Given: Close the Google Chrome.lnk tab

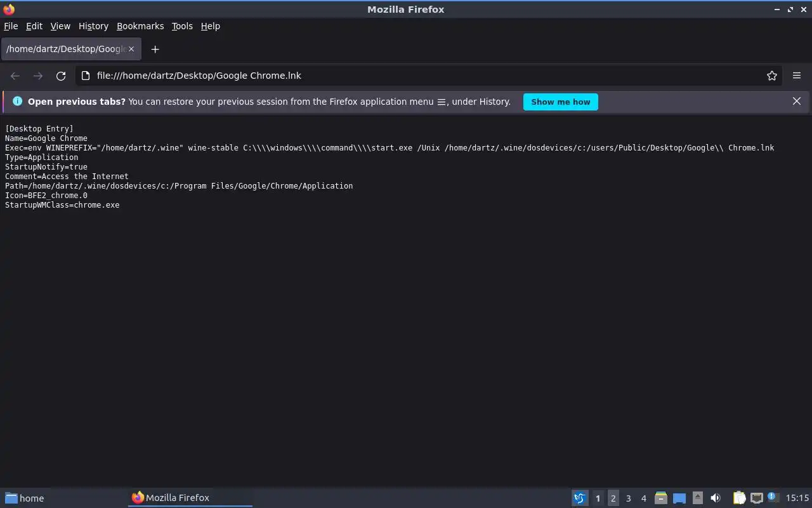Looking at the screenshot, I should 132,49.
